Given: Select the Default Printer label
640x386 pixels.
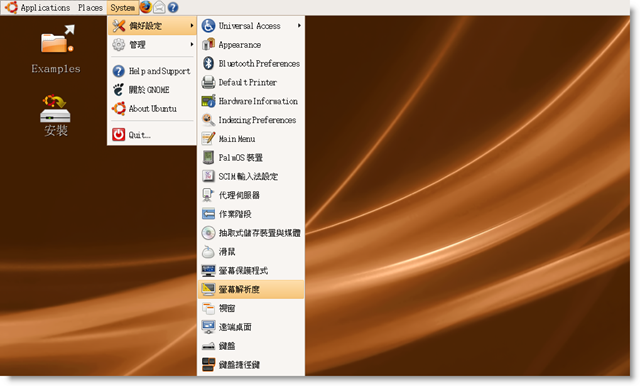Looking at the screenshot, I should pos(247,82).
